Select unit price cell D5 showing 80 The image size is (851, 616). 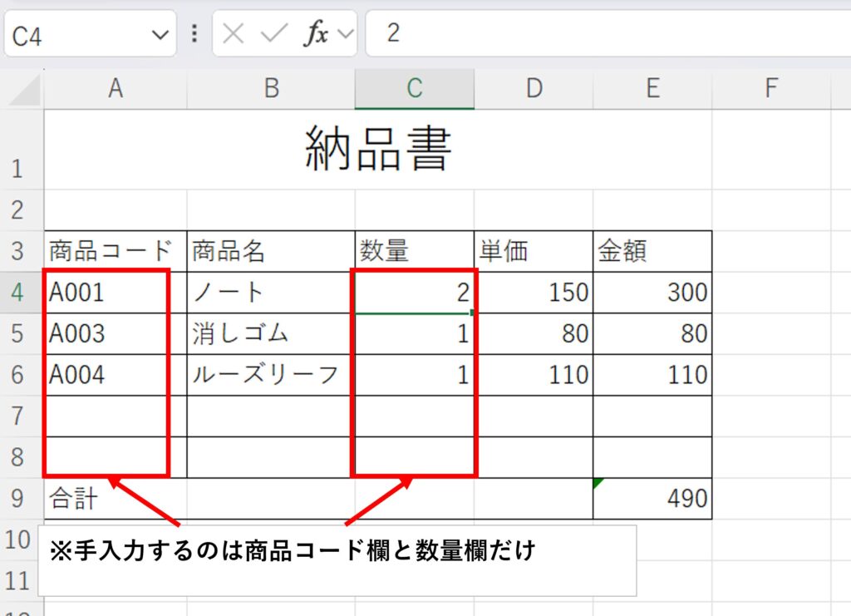coord(534,334)
